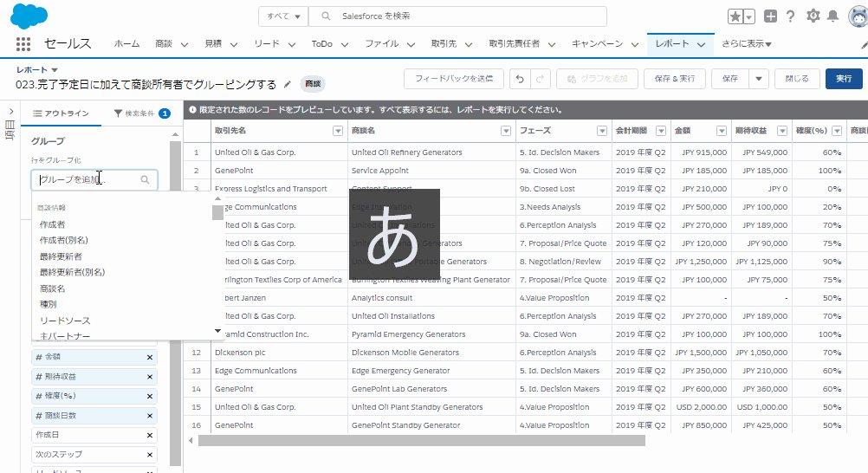The width and height of the screenshot is (868, 473).
Task: Open the 保存 split-button dropdown arrow
Action: pyautogui.click(x=758, y=79)
